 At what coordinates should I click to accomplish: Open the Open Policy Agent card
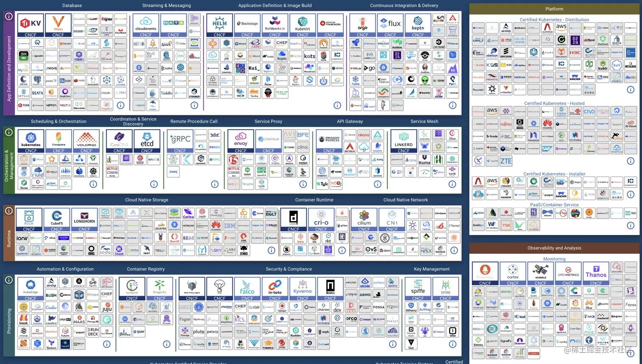pos(192,289)
